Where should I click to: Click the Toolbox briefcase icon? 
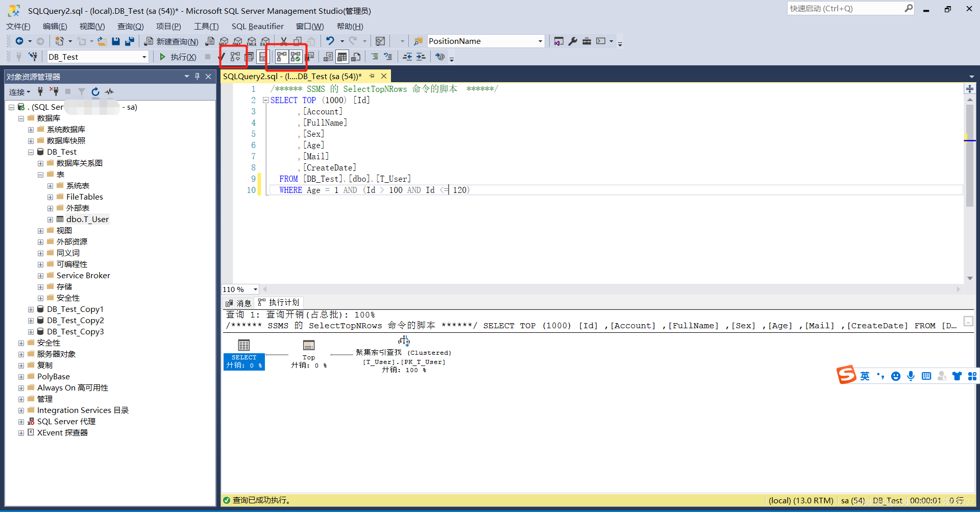click(587, 41)
